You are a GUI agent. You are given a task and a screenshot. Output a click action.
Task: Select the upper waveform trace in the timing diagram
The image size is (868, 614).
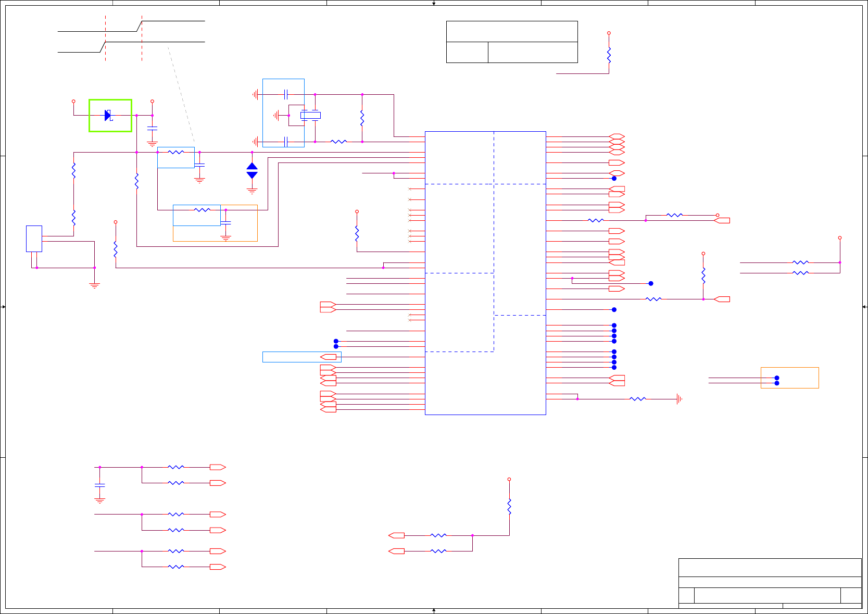(131, 27)
